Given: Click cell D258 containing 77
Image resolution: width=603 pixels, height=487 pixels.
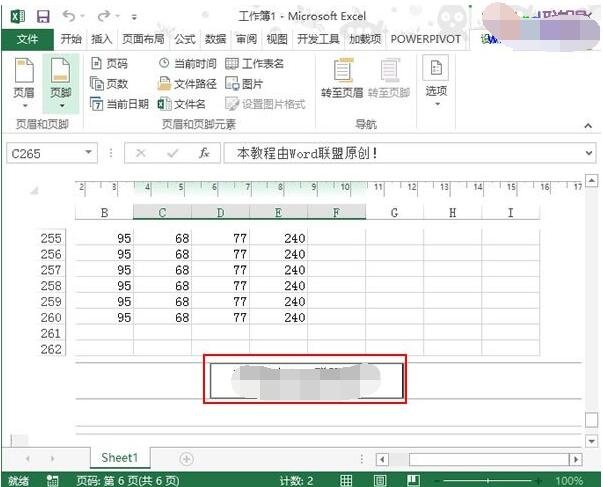Looking at the screenshot, I should point(220,286).
